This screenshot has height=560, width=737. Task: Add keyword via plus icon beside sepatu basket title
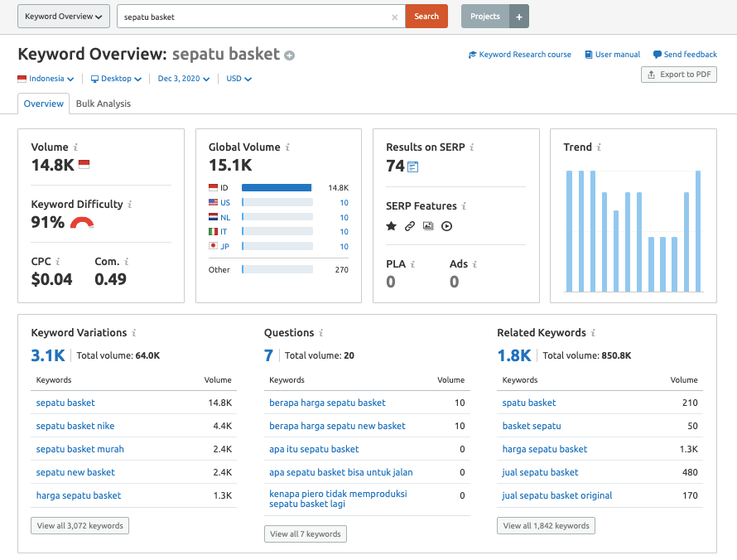click(x=290, y=56)
